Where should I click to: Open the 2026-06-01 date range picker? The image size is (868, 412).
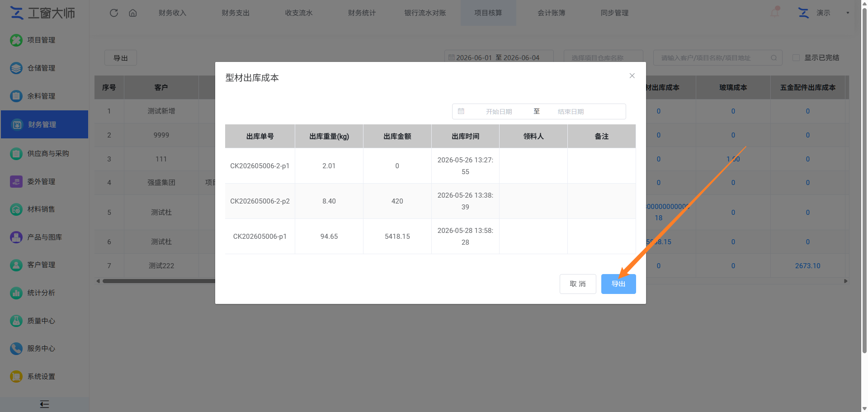pyautogui.click(x=499, y=58)
